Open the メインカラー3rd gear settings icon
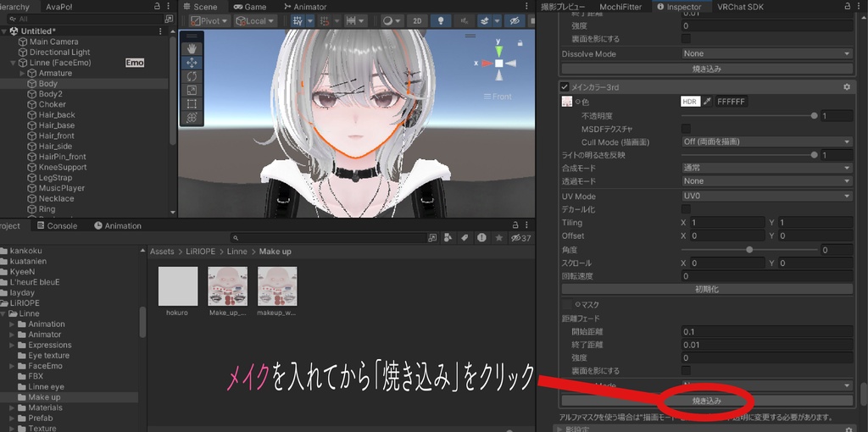Image resolution: width=868 pixels, height=432 pixels. [x=846, y=87]
